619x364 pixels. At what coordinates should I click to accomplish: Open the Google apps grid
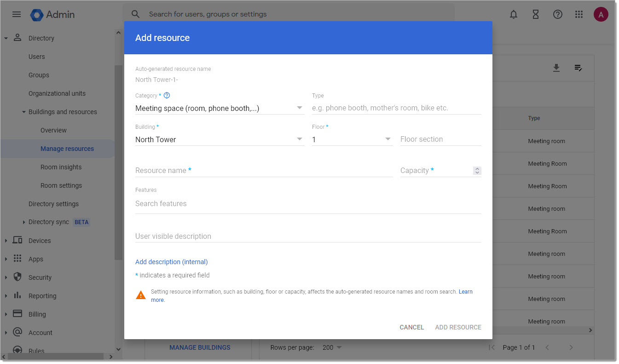pyautogui.click(x=579, y=15)
